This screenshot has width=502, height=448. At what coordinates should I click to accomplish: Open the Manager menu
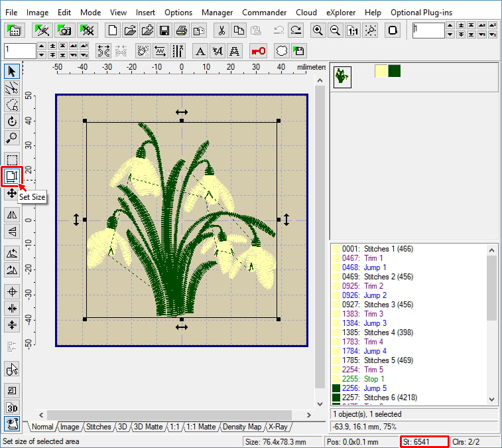(217, 12)
